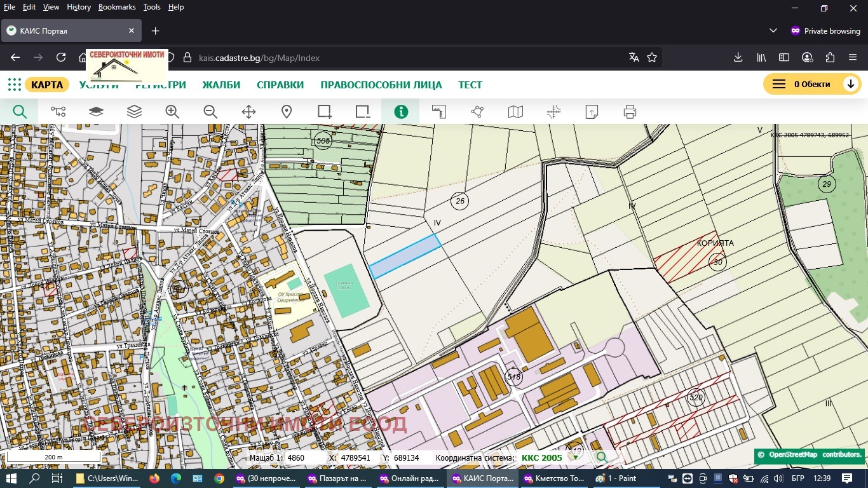Image resolution: width=868 pixels, height=488 pixels.
Task: Switch to Paint in the taskbar
Action: [x=616, y=478]
